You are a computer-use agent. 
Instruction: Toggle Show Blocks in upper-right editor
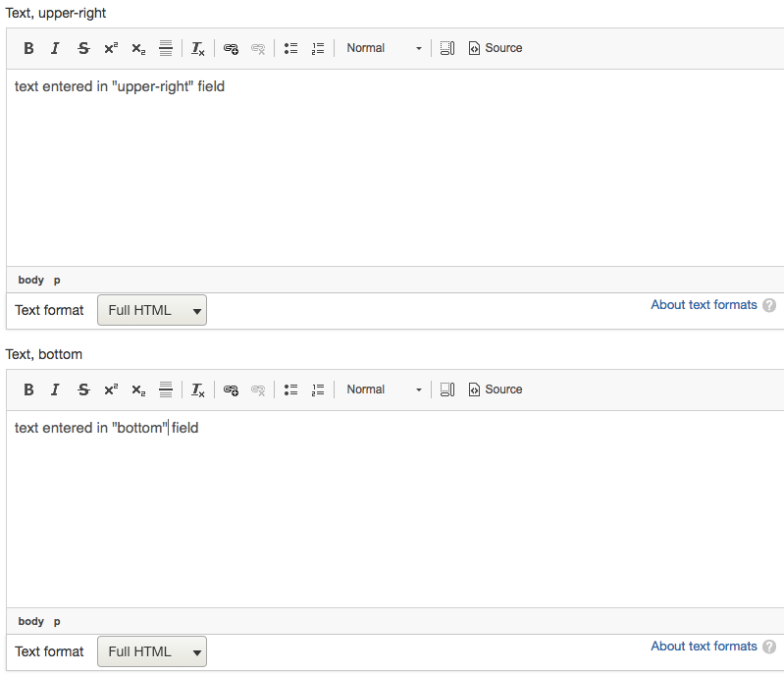(447, 48)
